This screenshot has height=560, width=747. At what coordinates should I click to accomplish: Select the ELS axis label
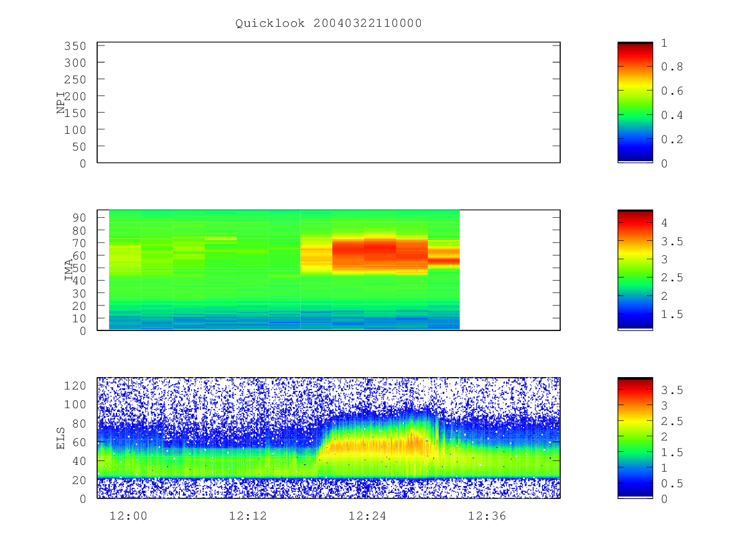click(x=61, y=438)
